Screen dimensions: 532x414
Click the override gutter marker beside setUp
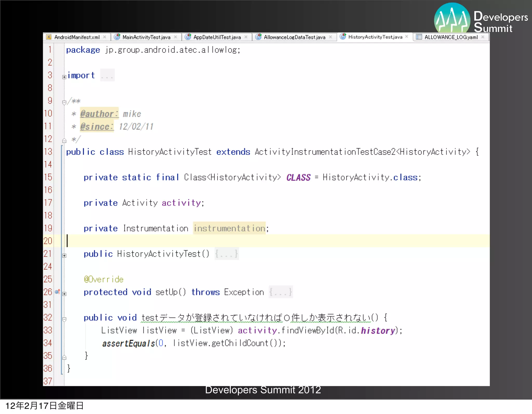[x=57, y=292]
